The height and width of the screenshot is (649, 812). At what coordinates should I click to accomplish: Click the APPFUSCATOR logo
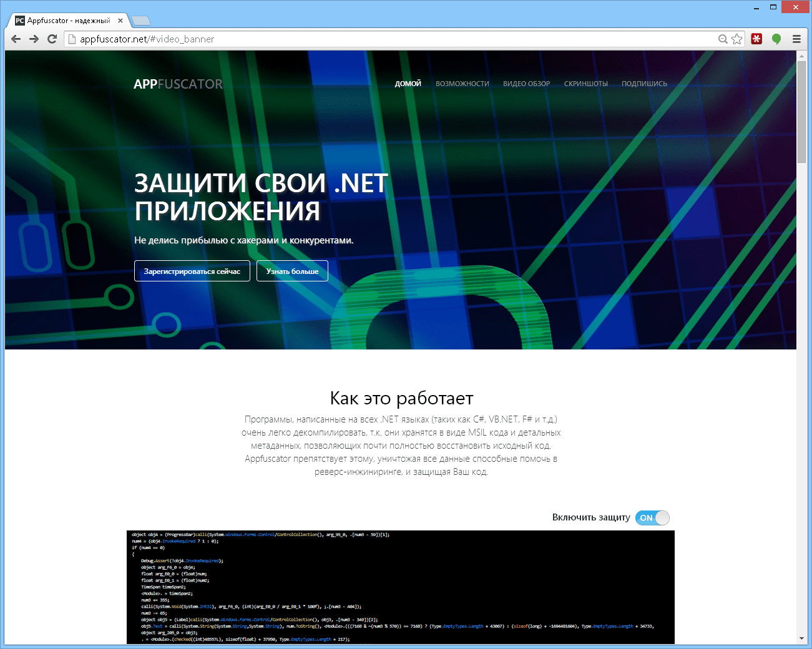click(x=178, y=84)
